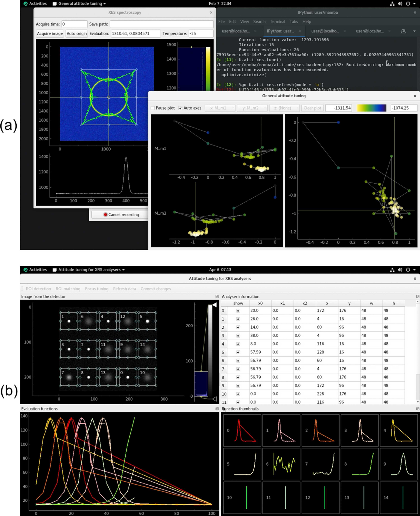Click the Activities icon in lower desktop (b)
Viewport: 420px width, 516px height.
(x=26, y=270)
